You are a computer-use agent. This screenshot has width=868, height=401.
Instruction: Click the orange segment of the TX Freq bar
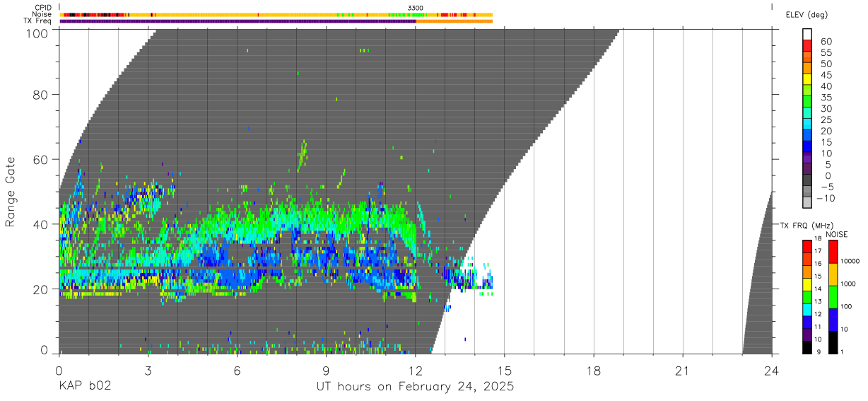454,21
